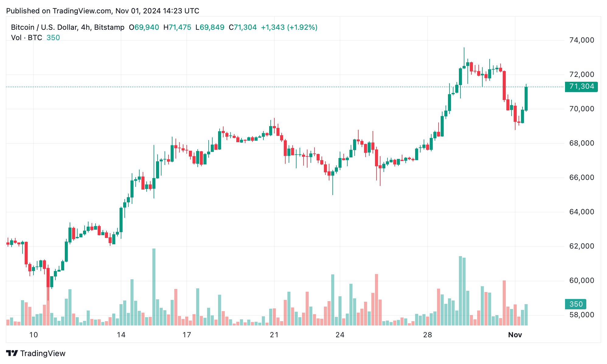Click the date label 28 on time axis
This screenshot has height=364, width=607.
coord(428,335)
